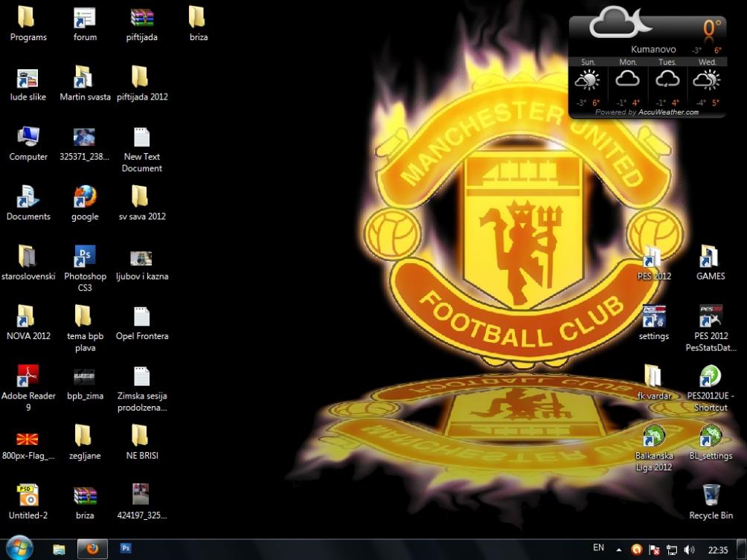This screenshot has height=560, width=747.
Task: Switch to Photoshop in the taskbar
Action: [x=125, y=549]
